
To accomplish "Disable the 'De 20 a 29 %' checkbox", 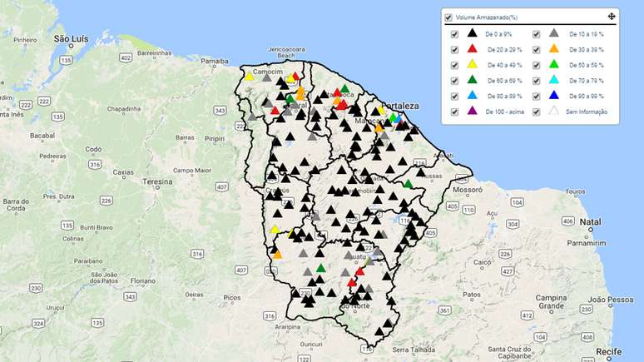I will pos(454,50).
